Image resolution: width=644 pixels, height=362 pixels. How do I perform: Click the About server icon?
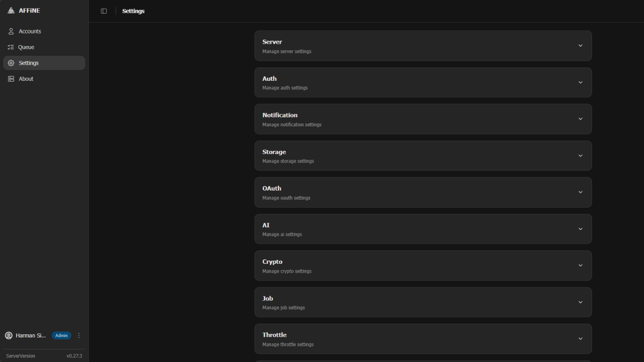[x=11, y=79]
